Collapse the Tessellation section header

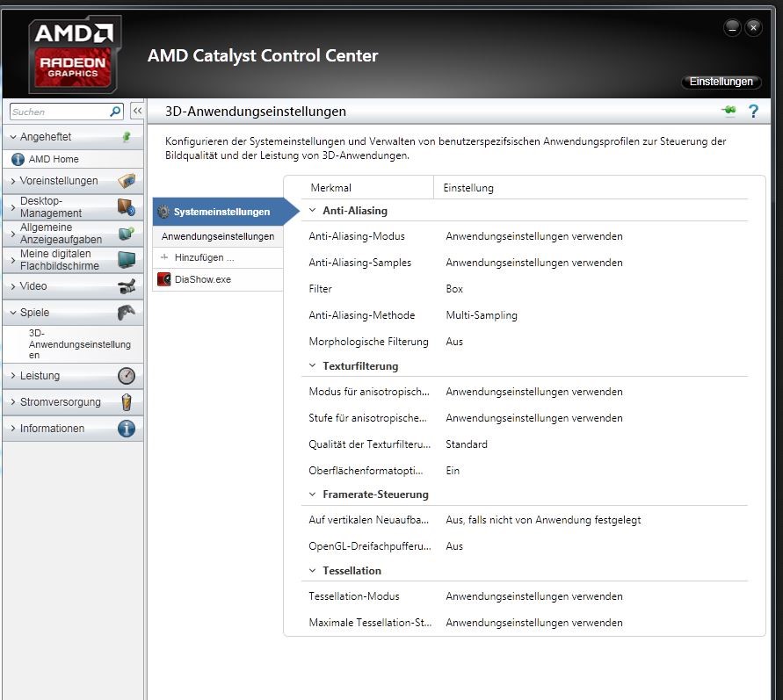click(313, 571)
